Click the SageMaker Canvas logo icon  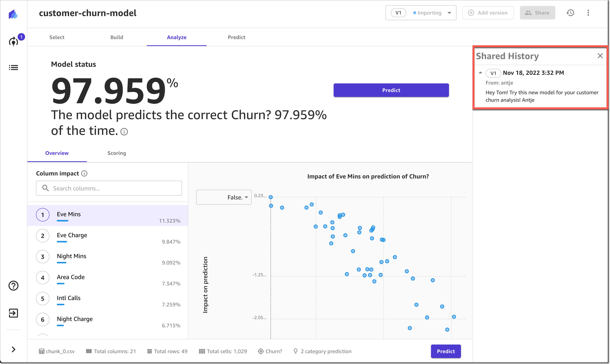[13, 14]
